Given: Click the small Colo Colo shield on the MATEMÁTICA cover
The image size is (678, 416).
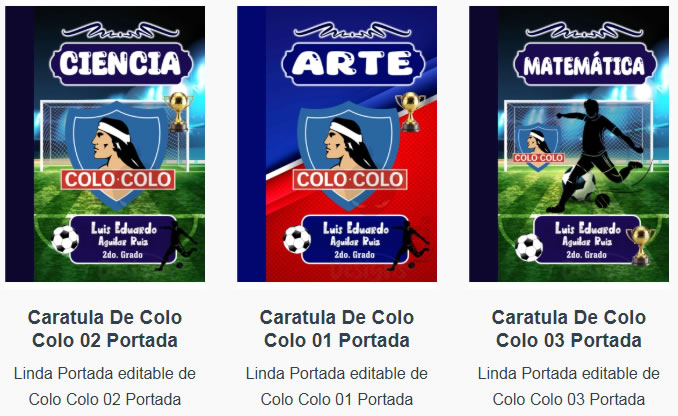Looking at the screenshot, I should pyautogui.click(x=538, y=148).
